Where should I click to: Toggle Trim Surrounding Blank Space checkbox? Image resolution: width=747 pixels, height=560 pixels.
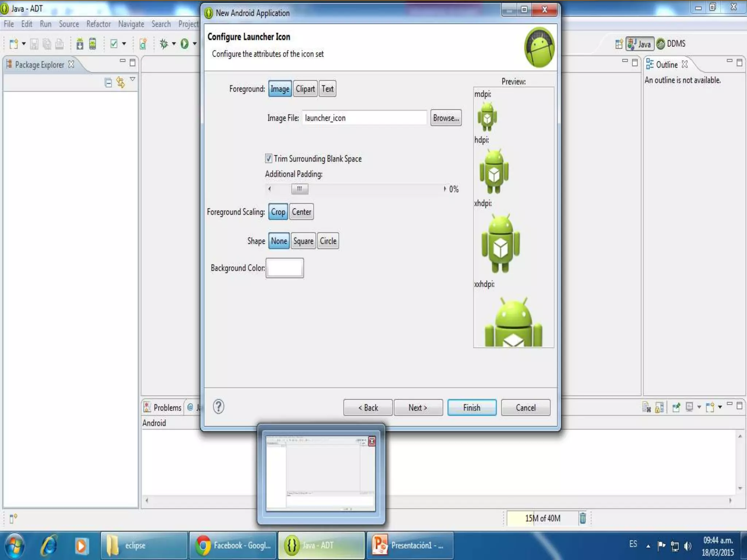(x=268, y=158)
